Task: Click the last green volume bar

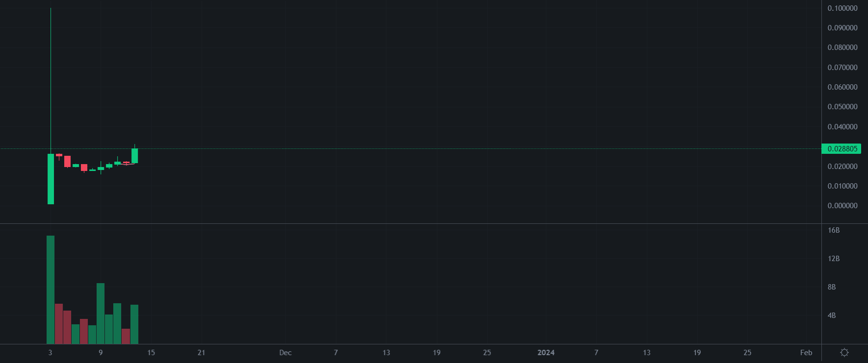Action: [x=134, y=324]
